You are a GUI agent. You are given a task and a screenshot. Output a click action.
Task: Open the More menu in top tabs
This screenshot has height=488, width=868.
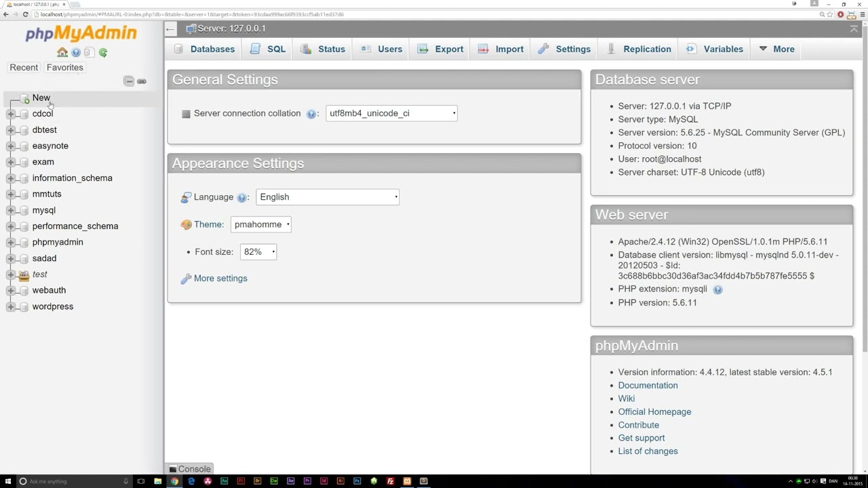(x=776, y=49)
